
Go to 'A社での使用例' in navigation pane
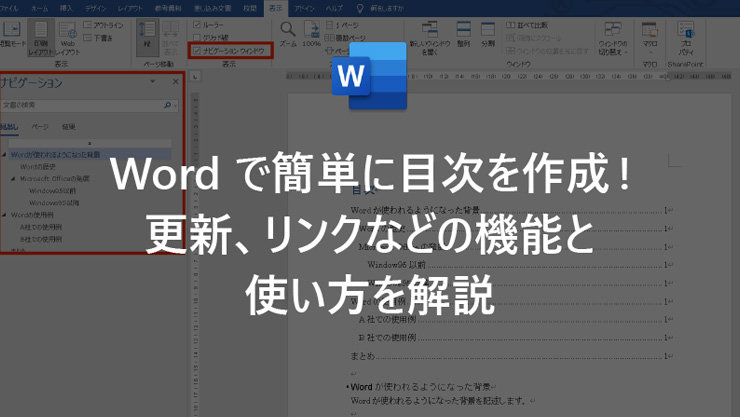point(41,227)
